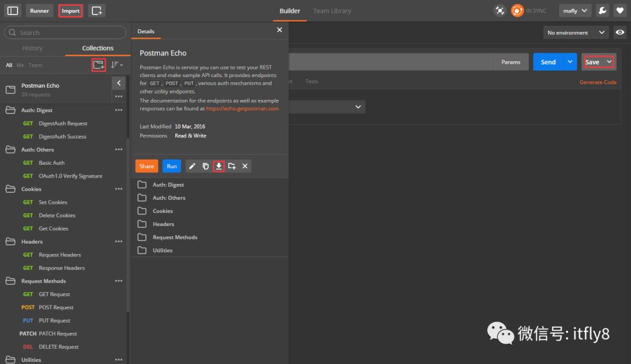Click the duplicate collection icon

tap(206, 166)
